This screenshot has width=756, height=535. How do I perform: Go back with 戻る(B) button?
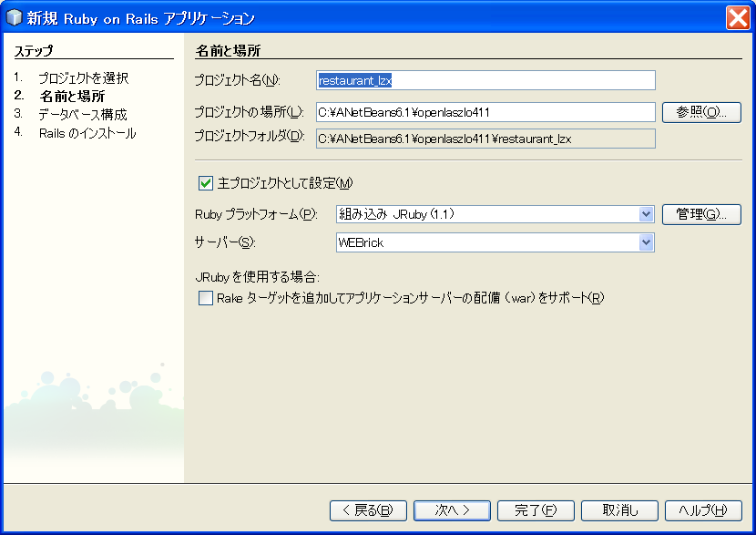[368, 510]
